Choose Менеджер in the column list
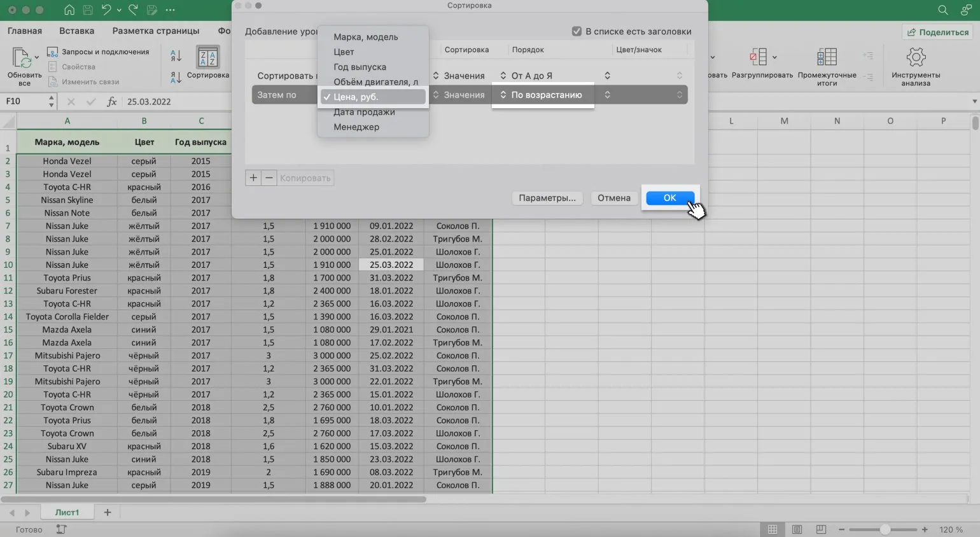 (x=356, y=127)
